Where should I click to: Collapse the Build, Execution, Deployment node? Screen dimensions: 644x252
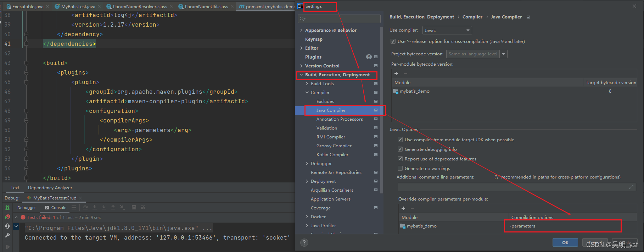tap(301, 75)
